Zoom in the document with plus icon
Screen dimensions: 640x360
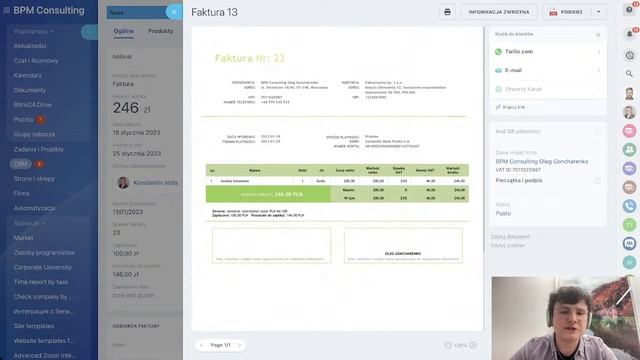click(473, 345)
